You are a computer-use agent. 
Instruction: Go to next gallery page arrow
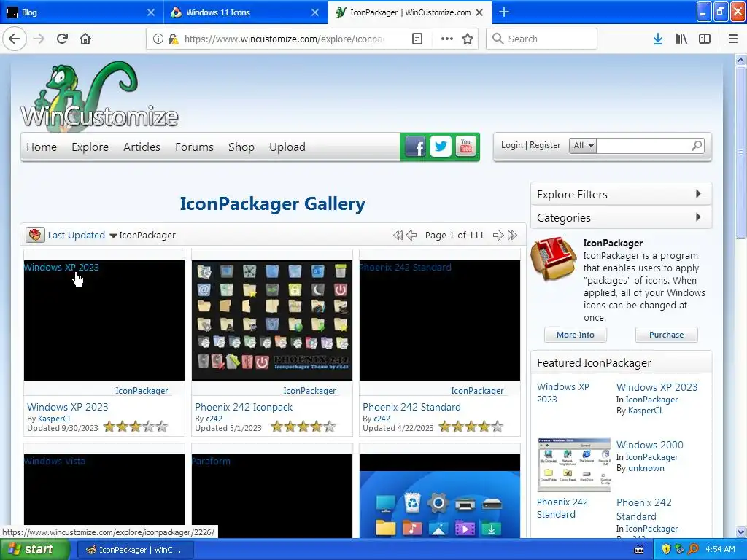coord(498,236)
